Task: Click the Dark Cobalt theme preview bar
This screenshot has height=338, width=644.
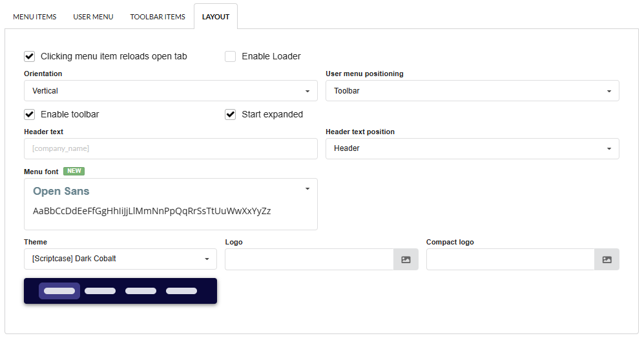Action: coord(120,291)
